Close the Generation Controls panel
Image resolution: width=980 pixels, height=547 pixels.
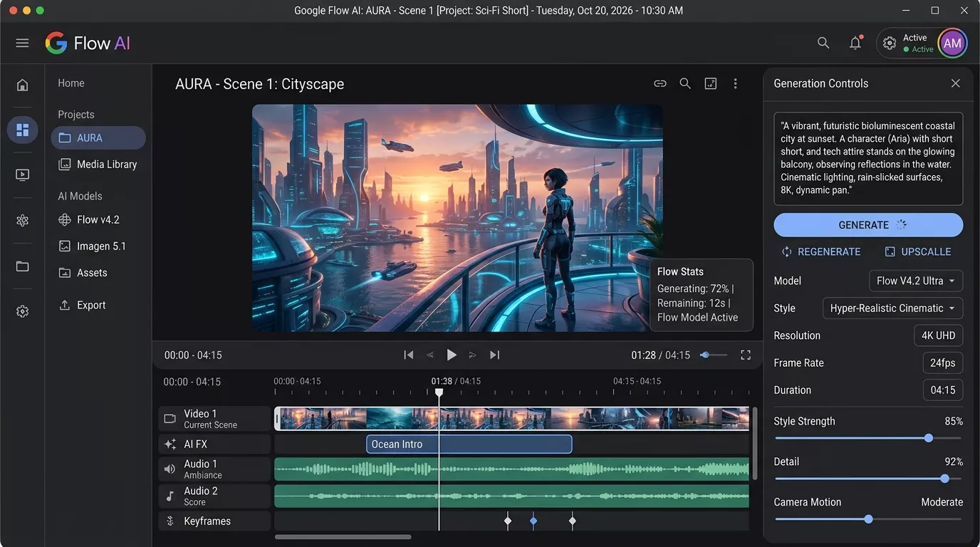[956, 83]
